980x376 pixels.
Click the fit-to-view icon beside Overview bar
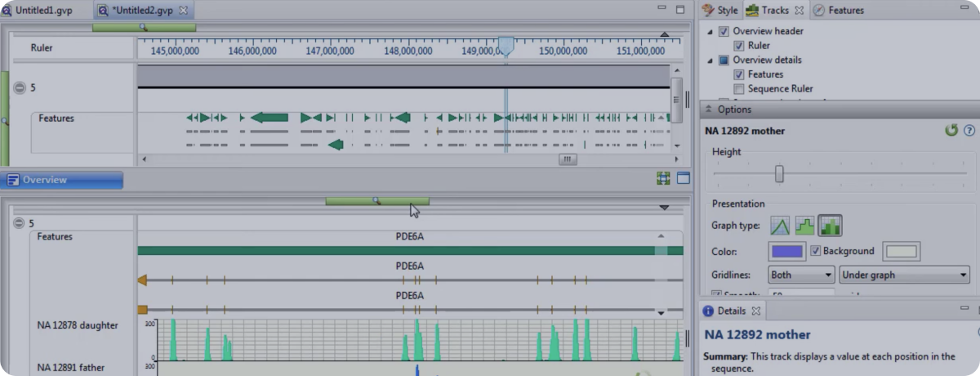(x=663, y=178)
